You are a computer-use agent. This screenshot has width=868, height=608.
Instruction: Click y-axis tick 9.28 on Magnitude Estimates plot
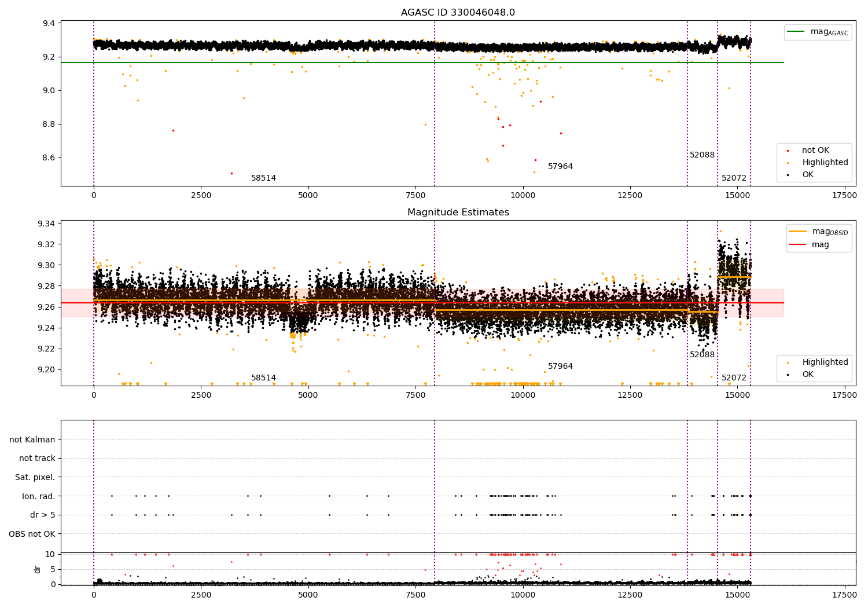[46, 287]
